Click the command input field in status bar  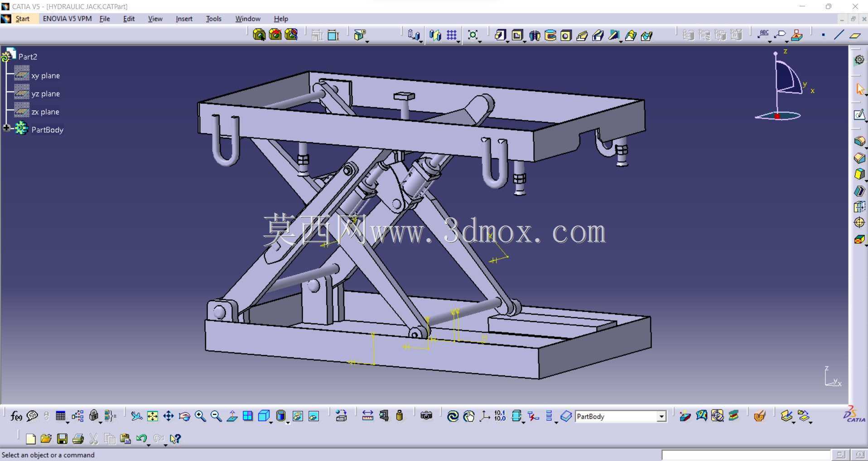coord(746,455)
